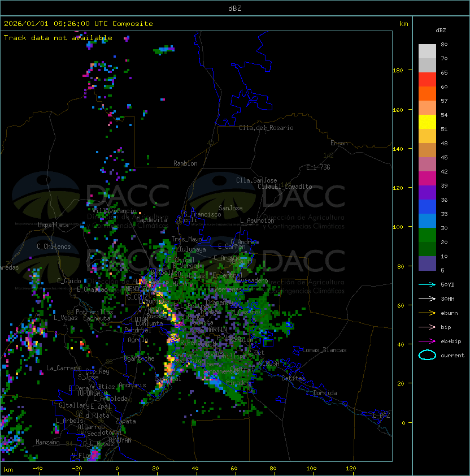This screenshot has height=476, width=470.
Task: Click the '180' tick on right km axis
Action: click(398, 70)
